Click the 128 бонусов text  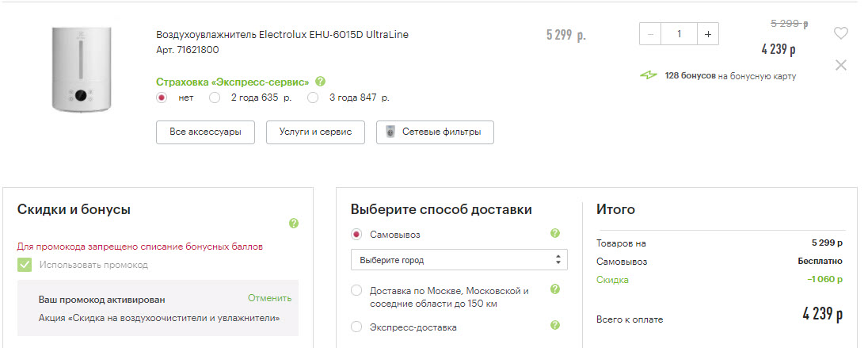point(691,76)
